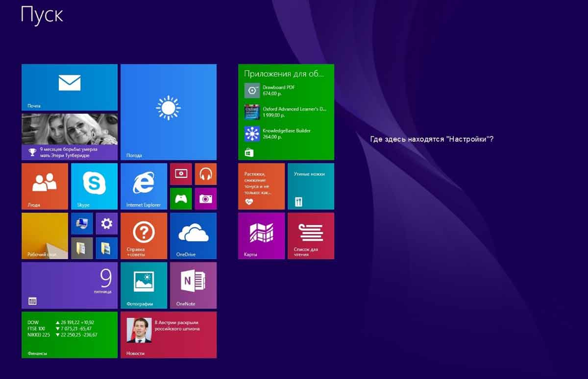Open the Люди contacts tile
The width and height of the screenshot is (588, 379).
[44, 186]
